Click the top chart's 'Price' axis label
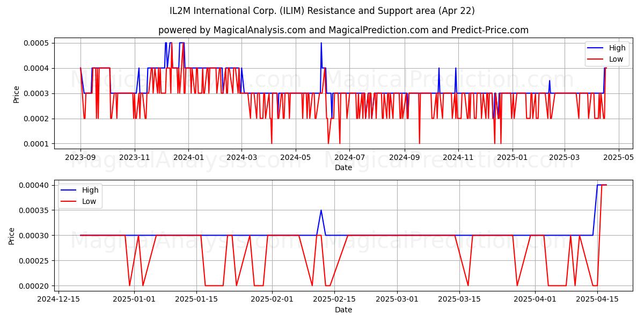 pyautogui.click(x=16, y=93)
